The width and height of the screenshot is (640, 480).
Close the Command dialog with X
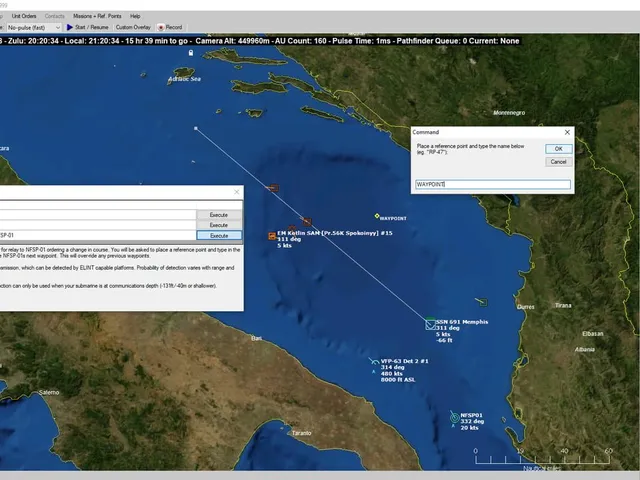[x=567, y=132]
